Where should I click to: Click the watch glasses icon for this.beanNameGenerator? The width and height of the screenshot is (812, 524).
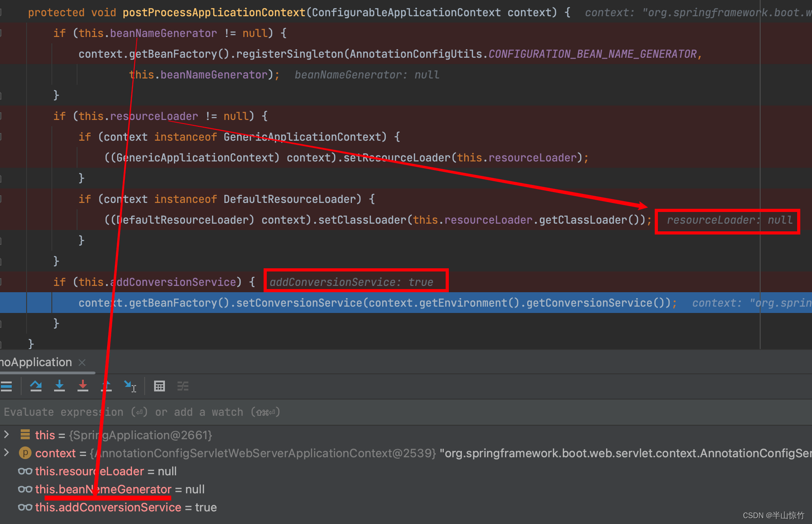(25, 489)
